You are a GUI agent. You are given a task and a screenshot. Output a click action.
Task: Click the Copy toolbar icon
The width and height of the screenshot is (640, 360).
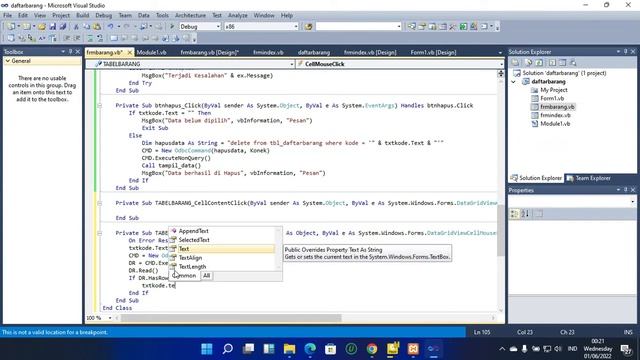[87, 27]
